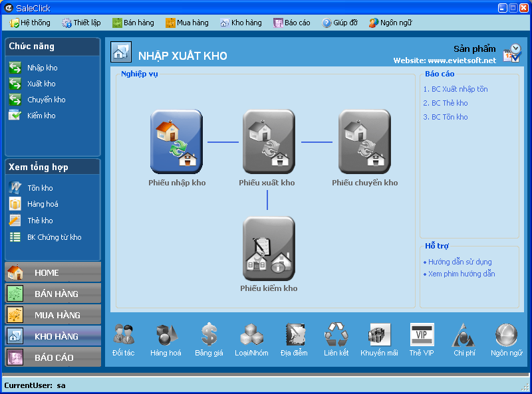Open Tồn kho summary view
The image size is (532, 394).
(x=31, y=188)
